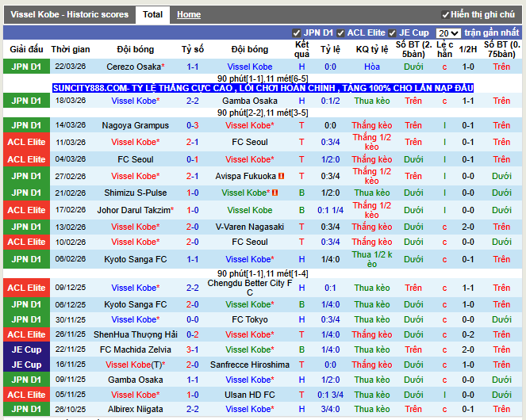Open the 0-3 score of the Nagoya Grampus match
The height and width of the screenshot is (420, 526).
click(193, 125)
